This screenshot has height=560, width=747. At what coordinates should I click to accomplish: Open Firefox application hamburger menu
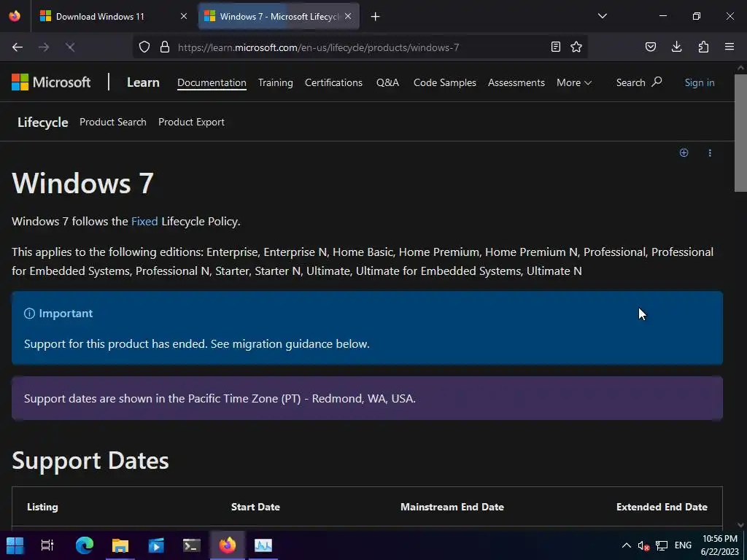click(729, 47)
